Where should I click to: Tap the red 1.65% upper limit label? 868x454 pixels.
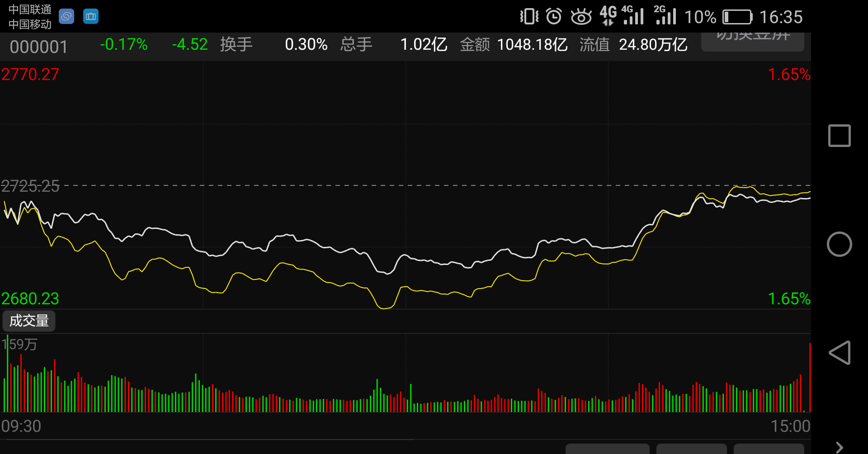point(789,75)
